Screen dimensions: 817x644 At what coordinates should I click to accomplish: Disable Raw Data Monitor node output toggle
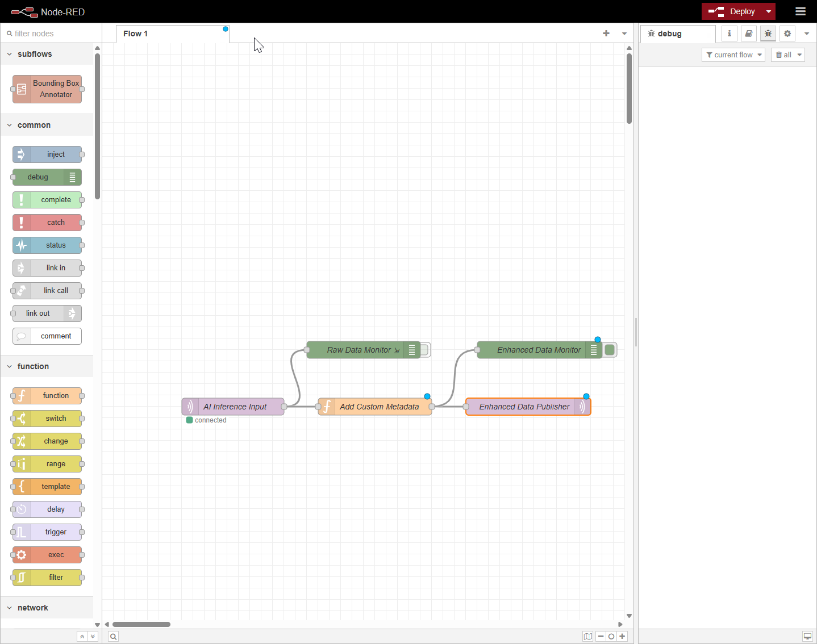425,350
